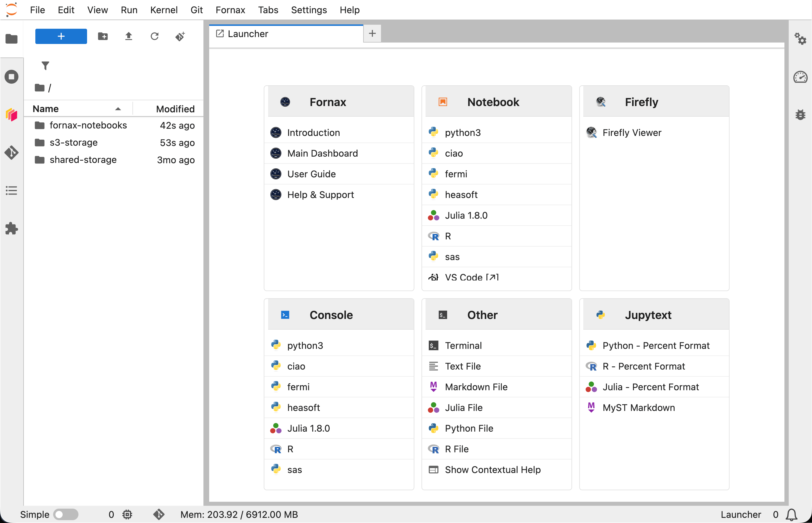Expand the fornax-notebooks folder

click(88, 125)
